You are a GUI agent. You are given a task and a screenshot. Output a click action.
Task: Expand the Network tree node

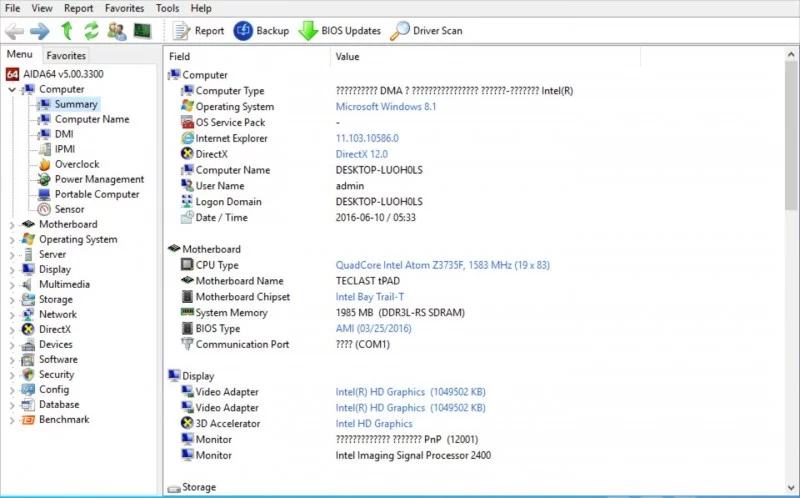(x=12, y=315)
